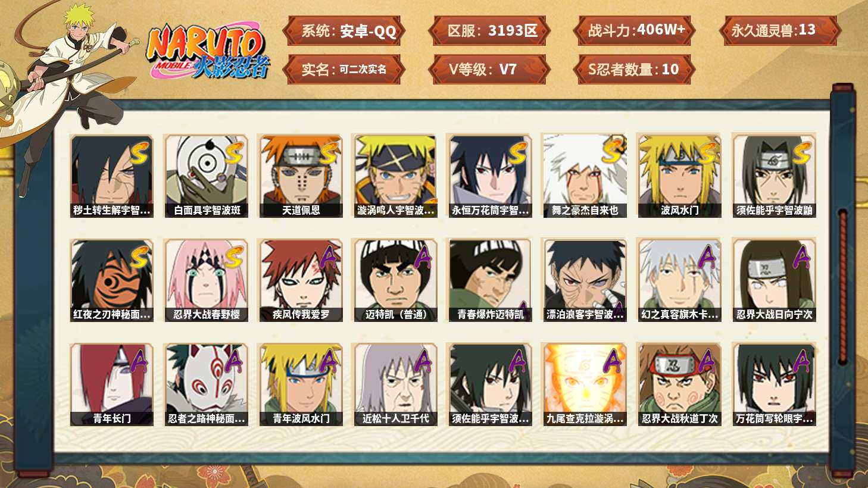The image size is (868, 488).
Task: Pick the 疾风传我爱罗 A-rank icon
Action: 301,280
